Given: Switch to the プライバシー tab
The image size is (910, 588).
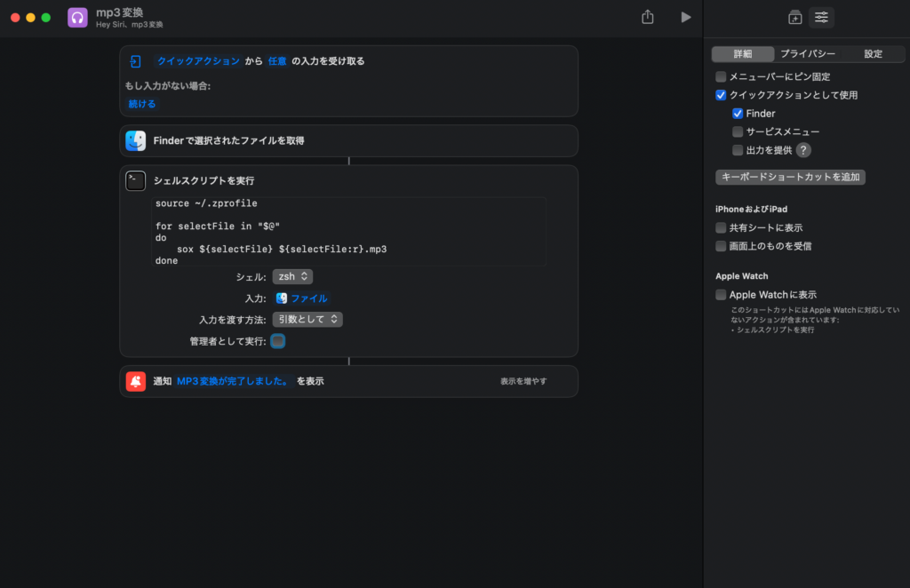Looking at the screenshot, I should [807, 54].
